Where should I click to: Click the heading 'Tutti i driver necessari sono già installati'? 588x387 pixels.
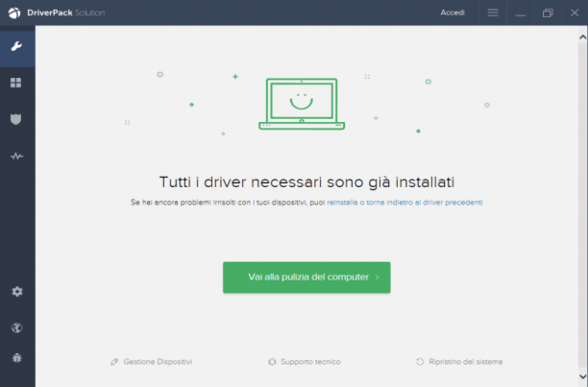(306, 182)
